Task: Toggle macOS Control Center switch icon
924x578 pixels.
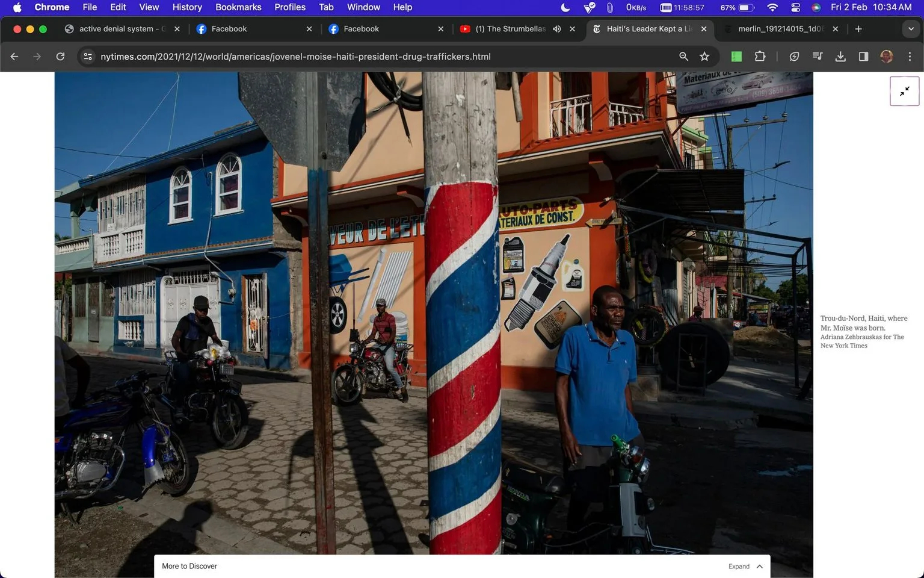Action: (x=795, y=7)
